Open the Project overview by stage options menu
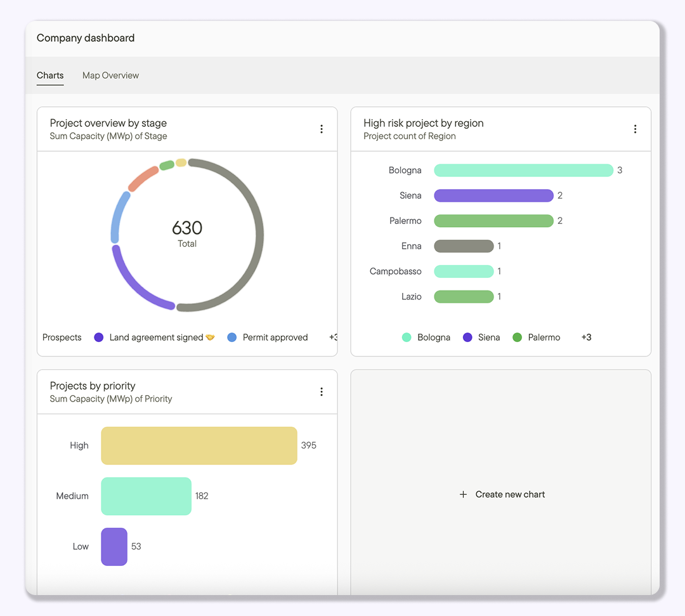Screen dimensions: 685x616 (x=322, y=129)
